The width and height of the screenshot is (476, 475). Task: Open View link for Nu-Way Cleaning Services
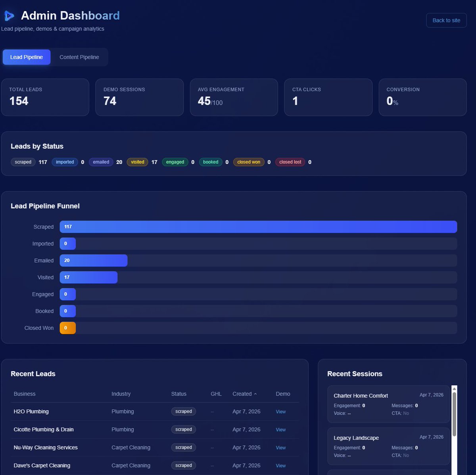(x=281, y=448)
